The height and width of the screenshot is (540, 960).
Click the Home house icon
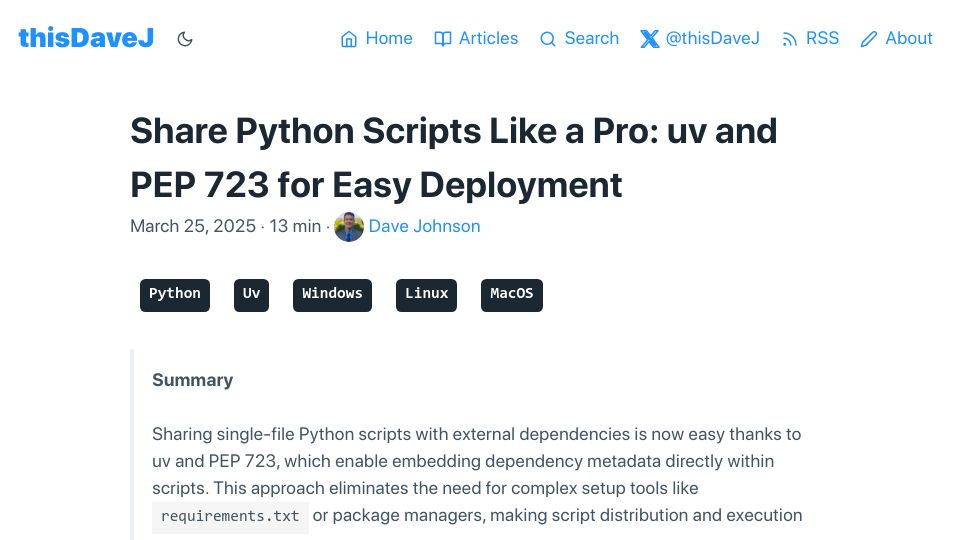tap(349, 39)
